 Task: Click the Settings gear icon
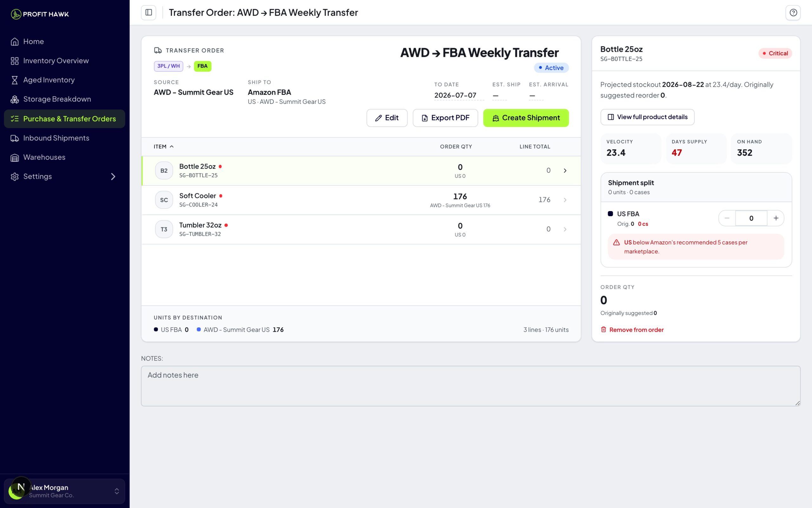coord(14,177)
